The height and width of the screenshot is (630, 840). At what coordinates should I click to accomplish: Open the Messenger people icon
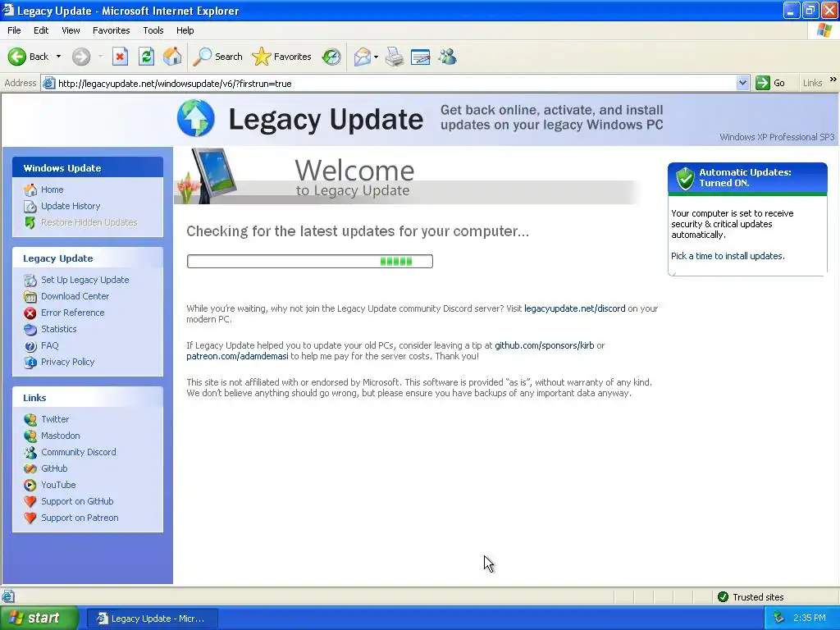[447, 57]
